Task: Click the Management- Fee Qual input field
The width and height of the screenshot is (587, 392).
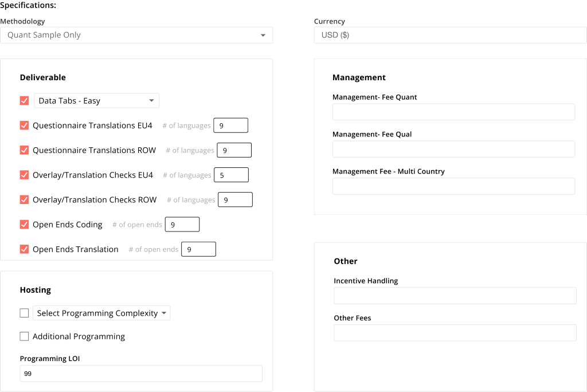Action: (x=454, y=149)
